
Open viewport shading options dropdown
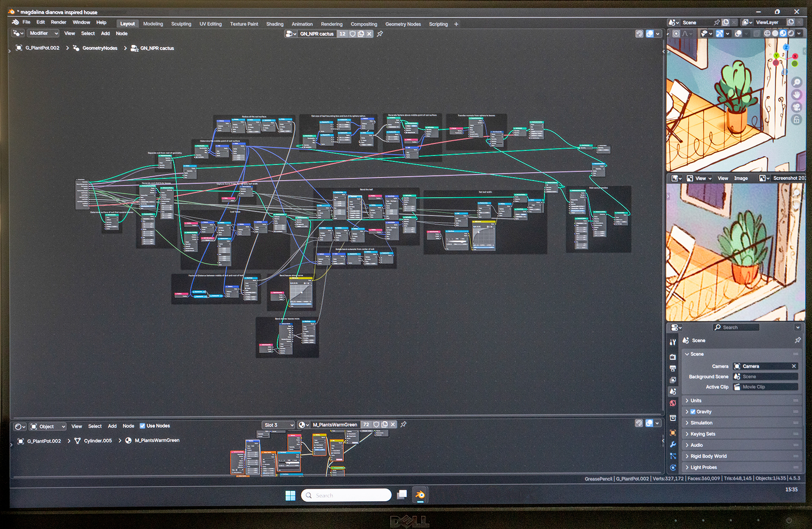799,33
